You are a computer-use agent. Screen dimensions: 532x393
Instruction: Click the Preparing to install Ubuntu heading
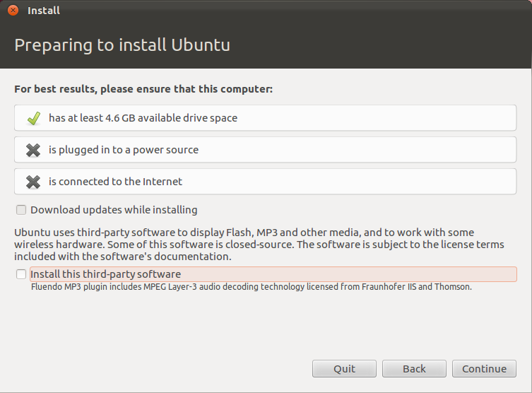click(x=122, y=45)
